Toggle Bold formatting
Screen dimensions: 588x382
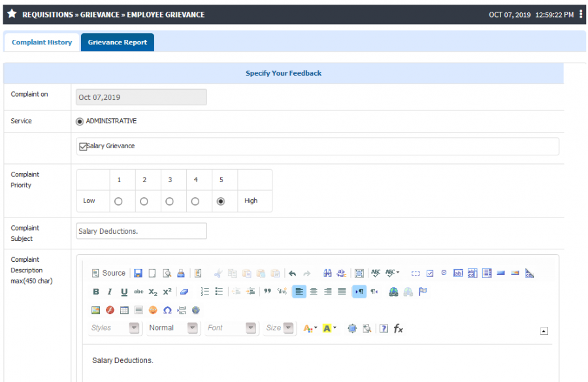[x=96, y=292]
